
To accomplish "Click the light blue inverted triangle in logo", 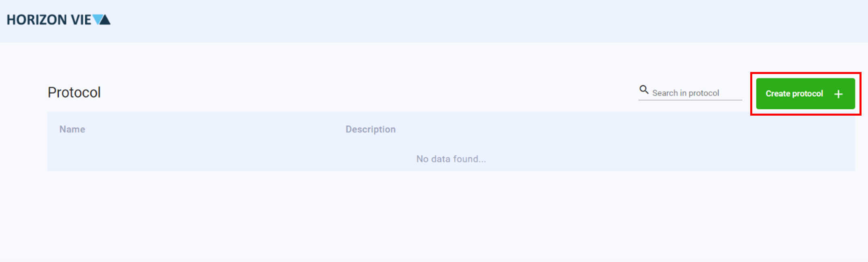I will pyautogui.click(x=98, y=18).
